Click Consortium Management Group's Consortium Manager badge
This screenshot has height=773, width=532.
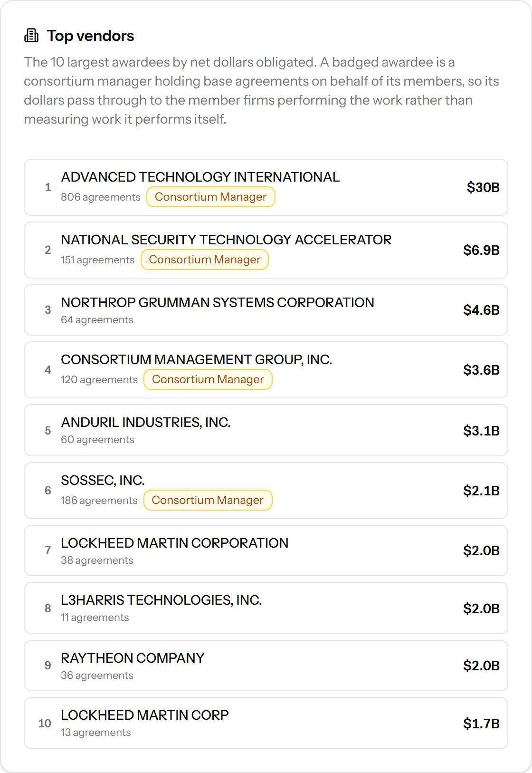[x=208, y=379]
